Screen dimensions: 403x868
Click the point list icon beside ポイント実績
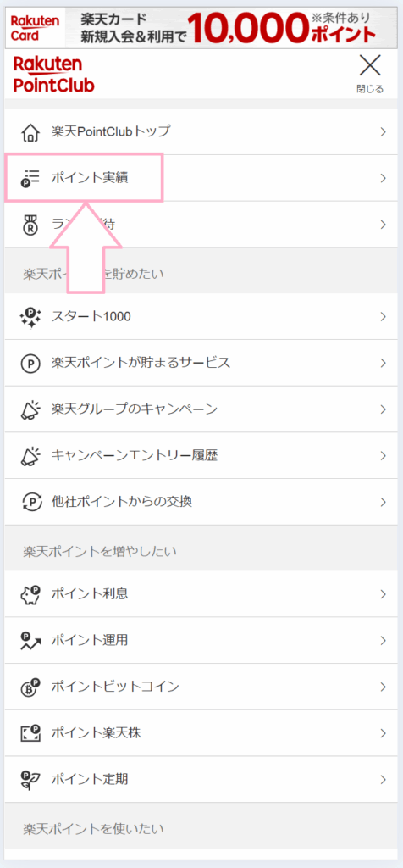click(31, 178)
